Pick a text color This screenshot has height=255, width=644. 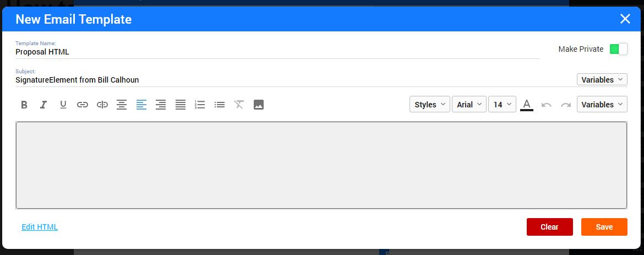point(527,105)
